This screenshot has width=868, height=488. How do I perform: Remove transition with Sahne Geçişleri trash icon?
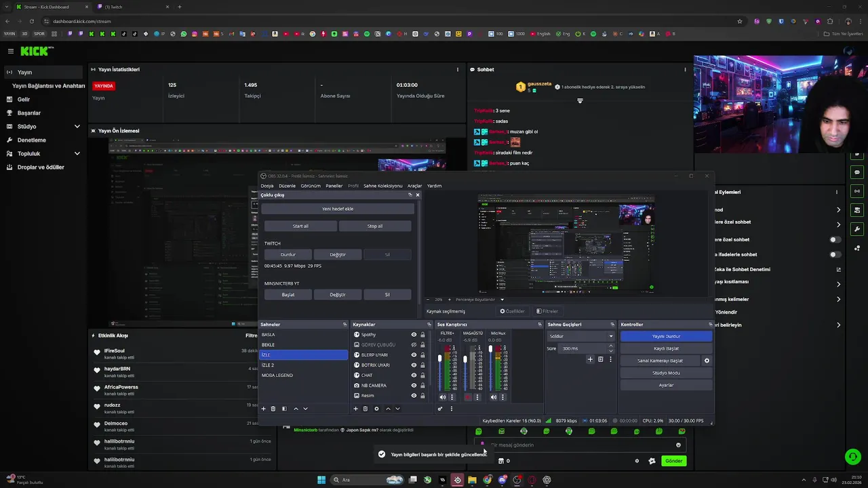[600, 359]
